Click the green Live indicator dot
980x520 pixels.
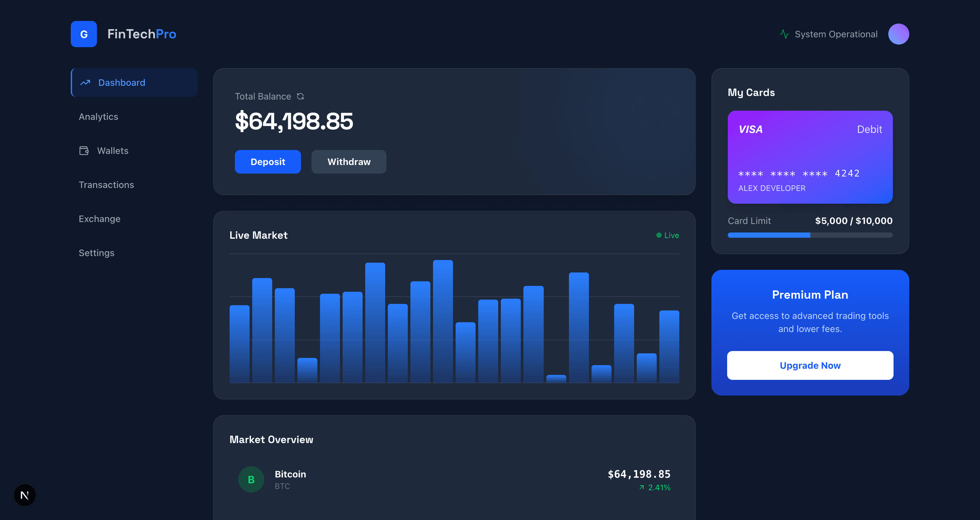coord(659,235)
